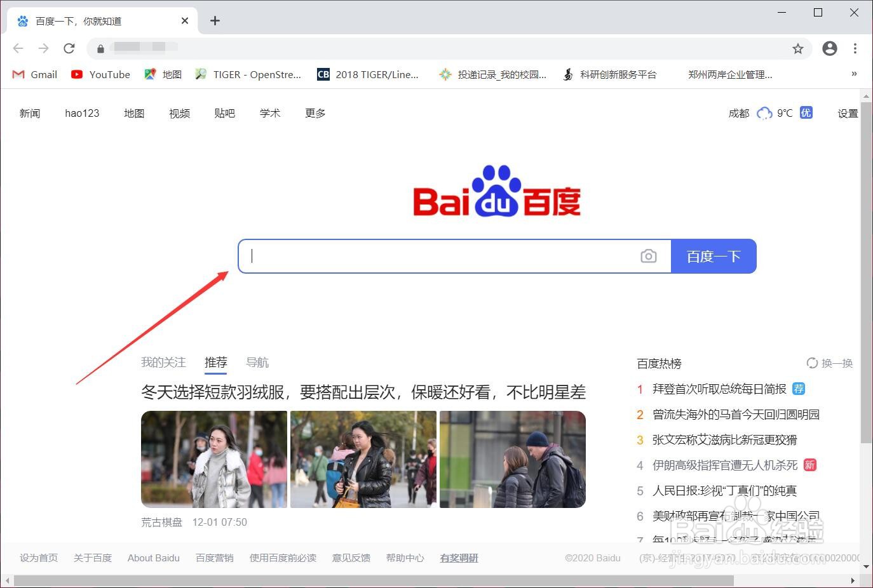The image size is (873, 588).
Task: Click footer link 关于百度
Action: tap(93, 558)
